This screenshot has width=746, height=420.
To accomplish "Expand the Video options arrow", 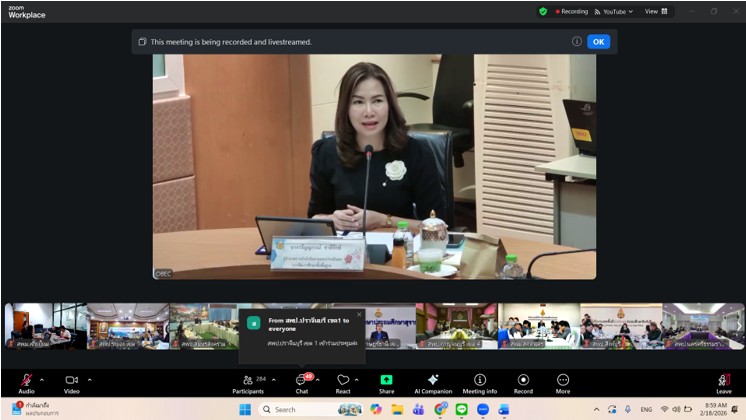I will pos(90,379).
